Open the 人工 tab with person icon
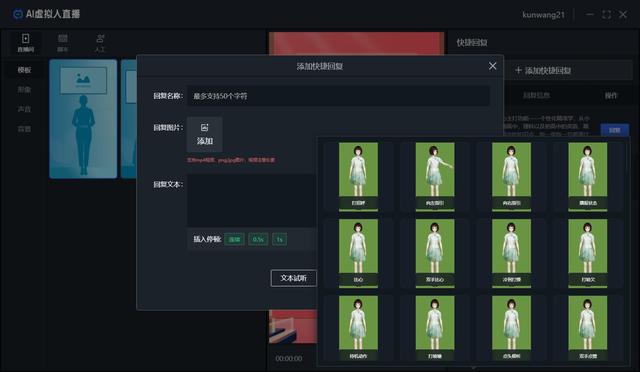Screen dimensions: 640x372 [x=100, y=42]
